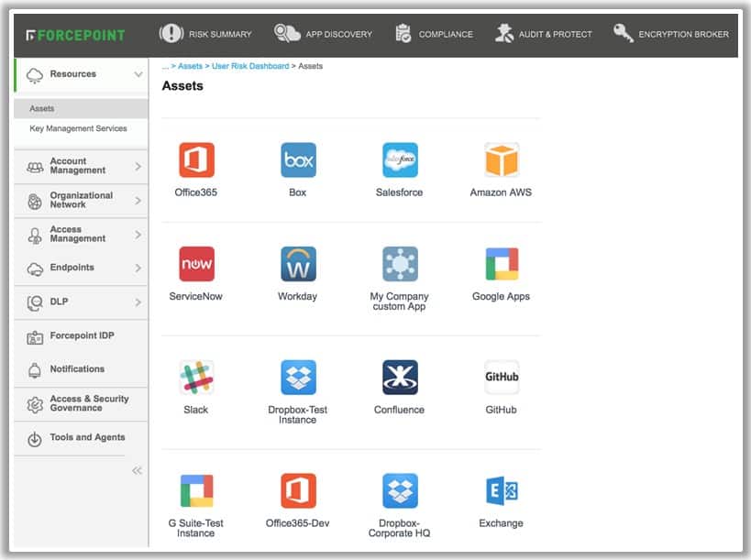
Task: Expand the Endpoints arrow
Action: [138, 268]
